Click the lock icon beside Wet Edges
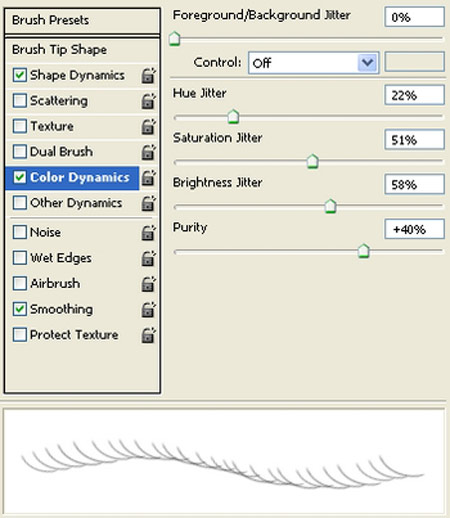This screenshot has width=450, height=518. [x=148, y=259]
